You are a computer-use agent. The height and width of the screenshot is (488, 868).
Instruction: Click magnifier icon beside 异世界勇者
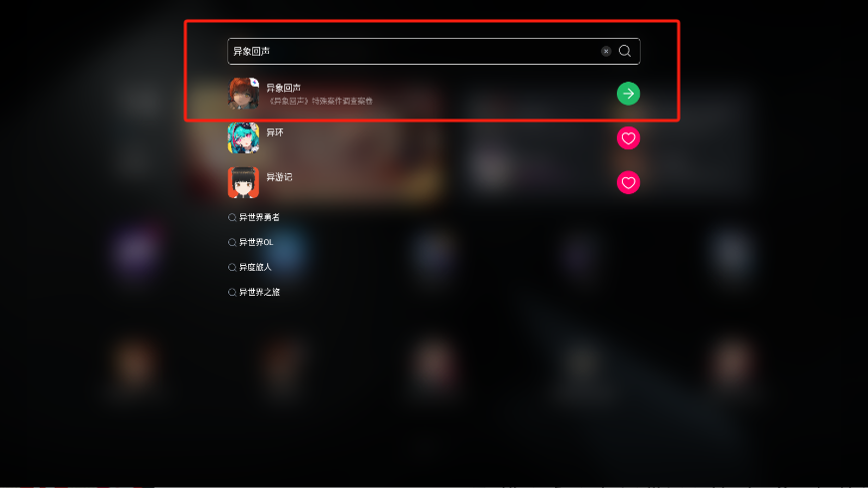click(x=232, y=217)
